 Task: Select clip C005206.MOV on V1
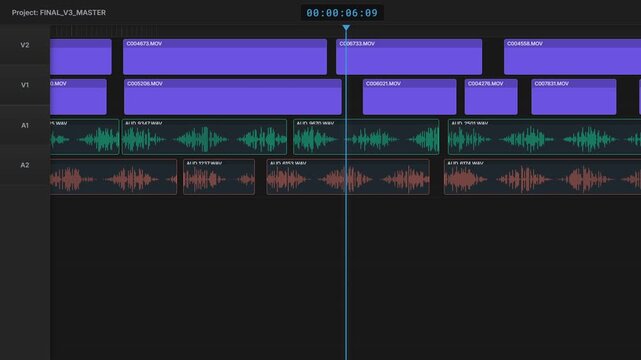point(233,97)
